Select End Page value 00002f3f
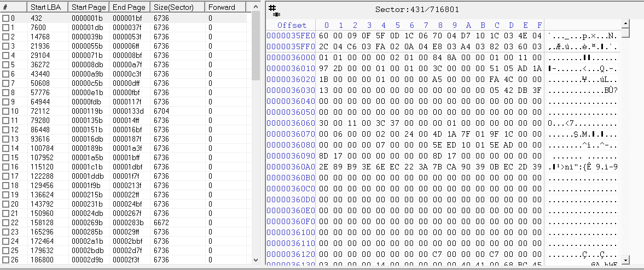 click(x=127, y=260)
